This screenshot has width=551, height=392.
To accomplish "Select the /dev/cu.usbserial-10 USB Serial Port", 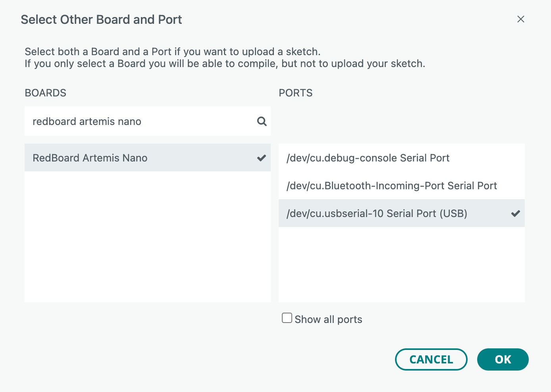I will click(x=377, y=213).
